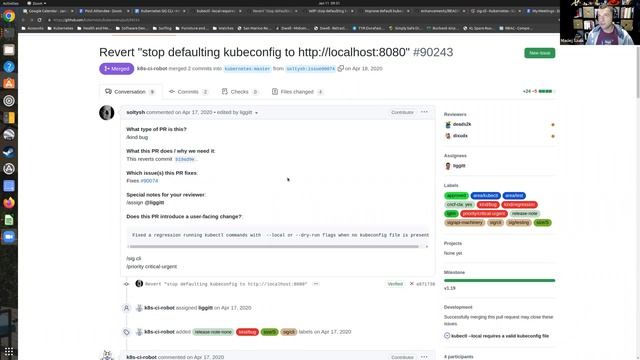Switch to Zoom app in the dock

(9, 237)
